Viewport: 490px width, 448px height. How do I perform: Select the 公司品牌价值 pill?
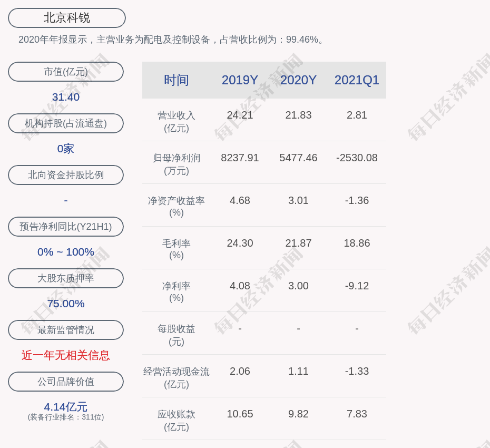[66, 382]
